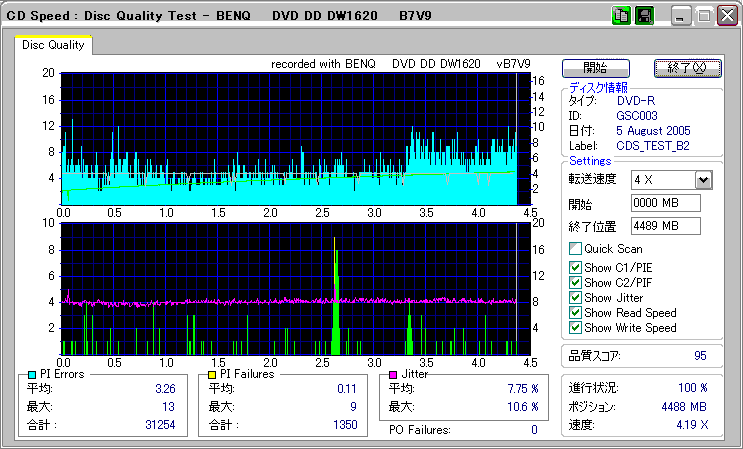Click the 4489 MB end position field
Viewport: 743px width, 449px height.
(666, 226)
